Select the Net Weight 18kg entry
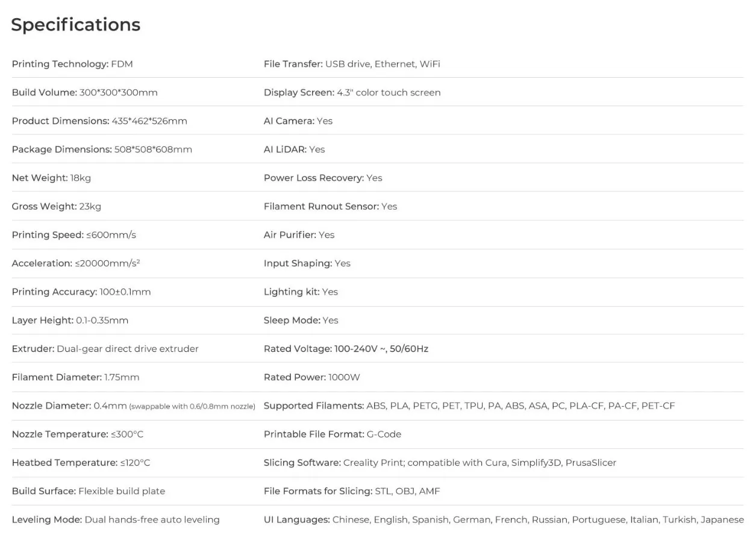This screenshot has width=756, height=544. tap(51, 178)
